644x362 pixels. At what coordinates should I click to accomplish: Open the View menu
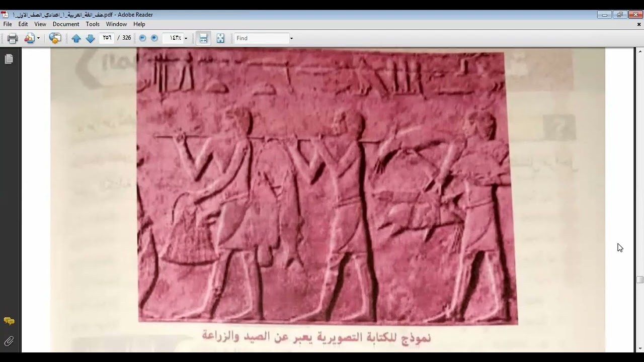tap(40, 24)
